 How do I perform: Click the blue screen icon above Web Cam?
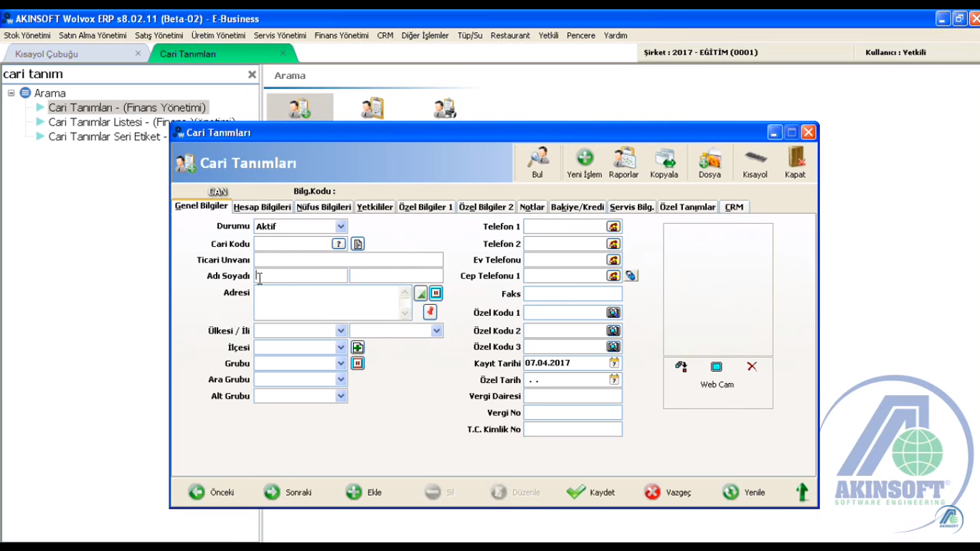[x=716, y=367]
